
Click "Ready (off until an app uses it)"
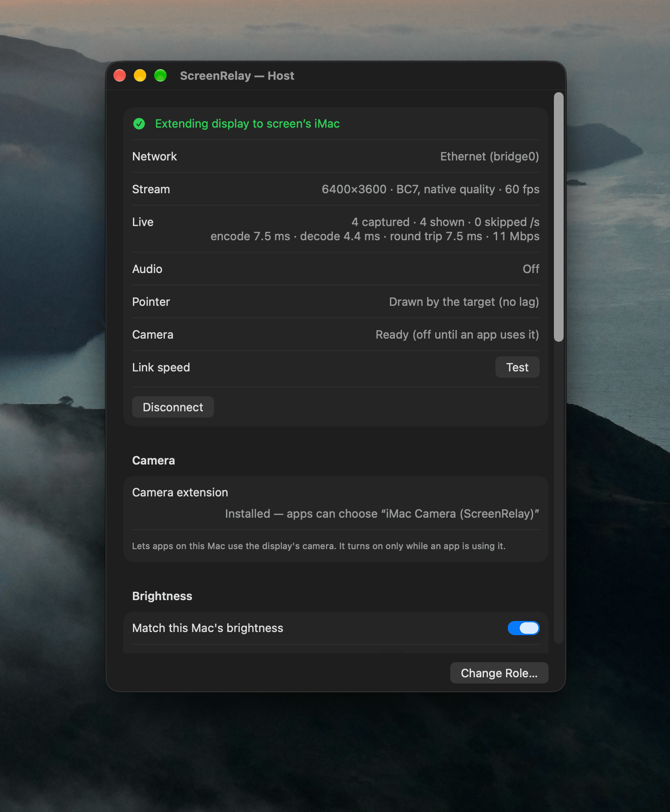tap(457, 335)
